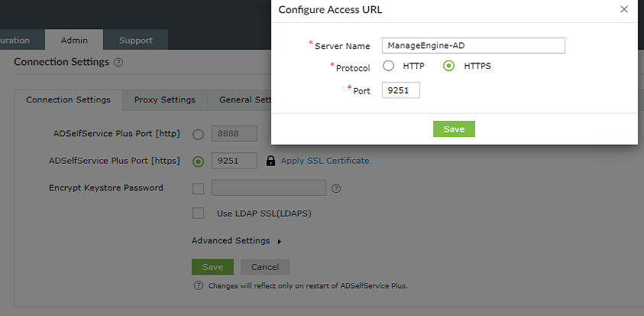Enable the Use LDAP SSL(LDAPS) checkbox
The height and width of the screenshot is (316, 644).
(x=199, y=213)
